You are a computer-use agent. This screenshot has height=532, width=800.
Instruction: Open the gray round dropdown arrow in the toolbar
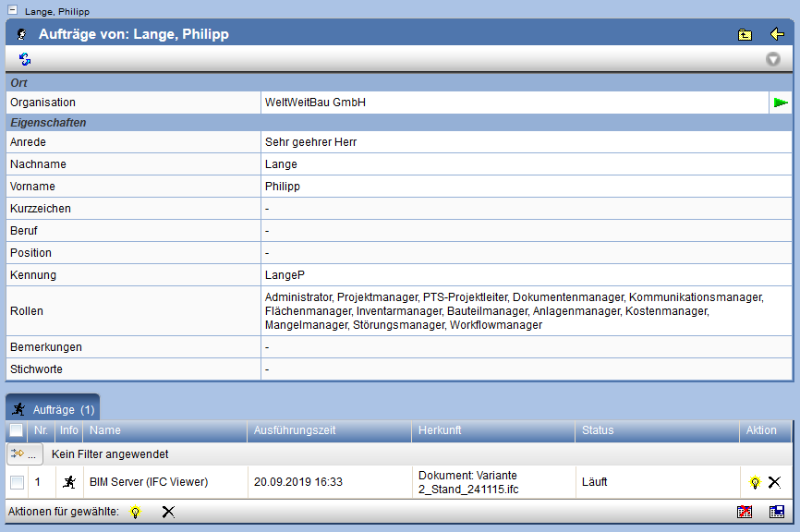click(x=773, y=59)
